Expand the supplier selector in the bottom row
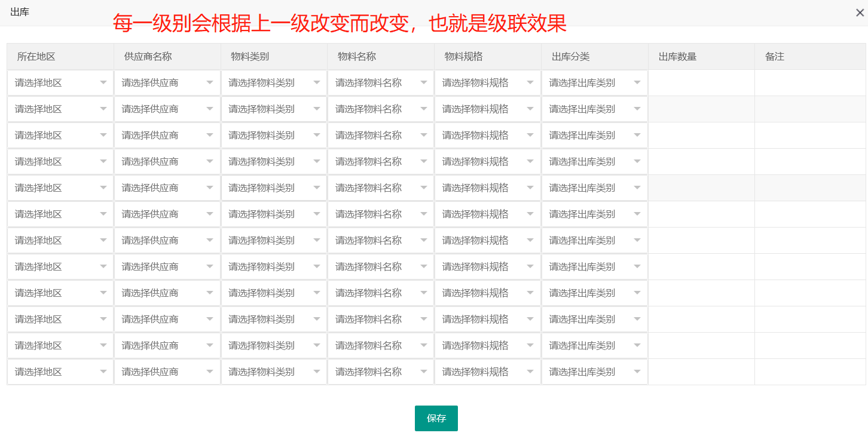 (x=167, y=372)
